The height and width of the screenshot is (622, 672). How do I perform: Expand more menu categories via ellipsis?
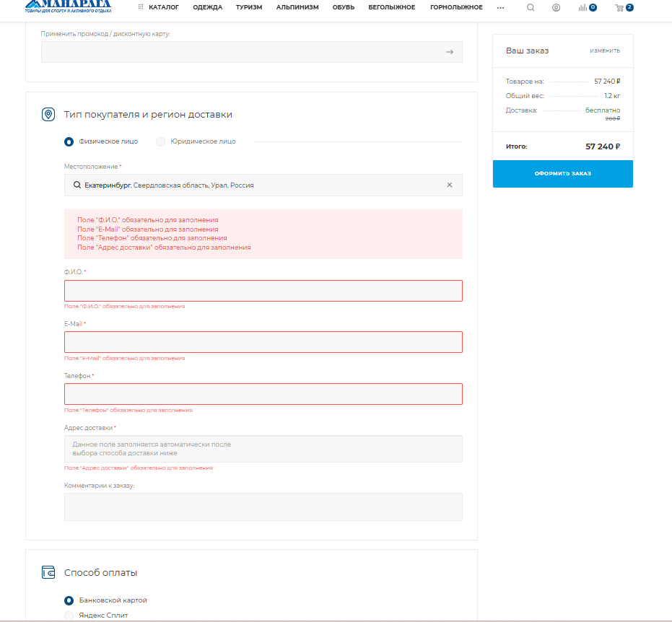tap(500, 7)
